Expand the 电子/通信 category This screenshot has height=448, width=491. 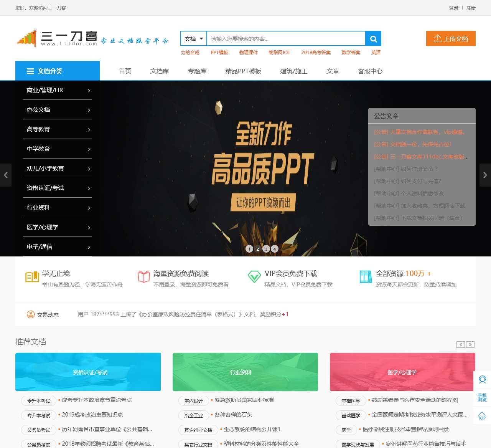58,247
